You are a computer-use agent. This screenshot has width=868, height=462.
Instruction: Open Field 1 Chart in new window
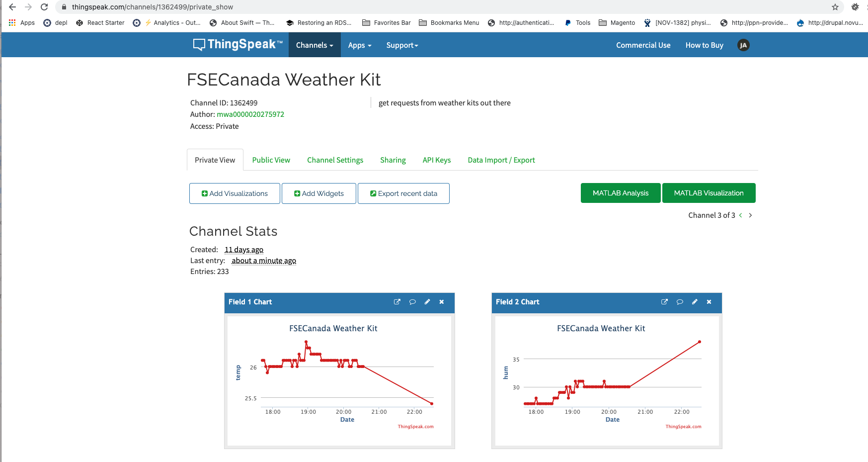point(397,302)
